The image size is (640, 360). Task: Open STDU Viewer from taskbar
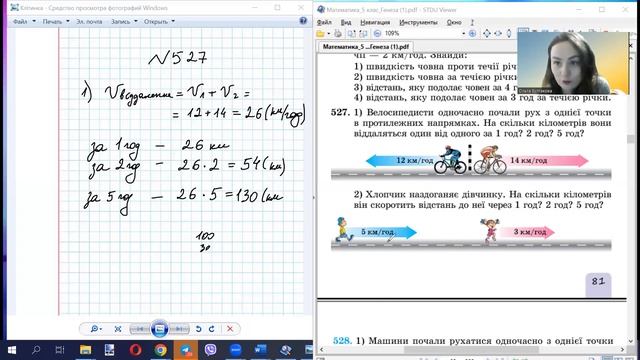(x=285, y=350)
